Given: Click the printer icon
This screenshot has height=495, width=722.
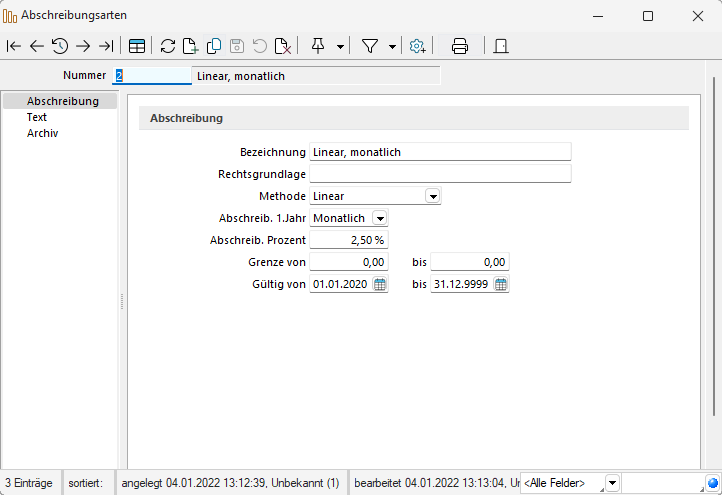Looking at the screenshot, I should [460, 46].
